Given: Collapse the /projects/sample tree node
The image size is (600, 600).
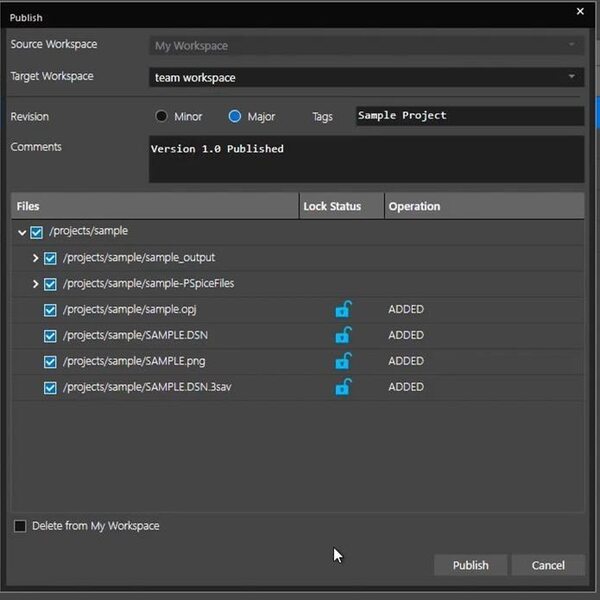Looking at the screenshot, I should tap(22, 232).
